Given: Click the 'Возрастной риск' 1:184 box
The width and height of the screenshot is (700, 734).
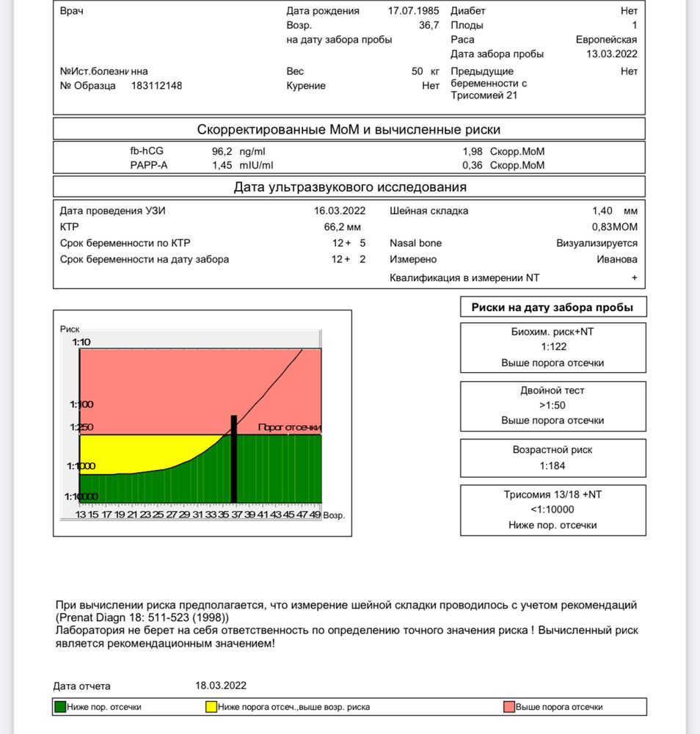Looking at the screenshot, I should 553,458.
